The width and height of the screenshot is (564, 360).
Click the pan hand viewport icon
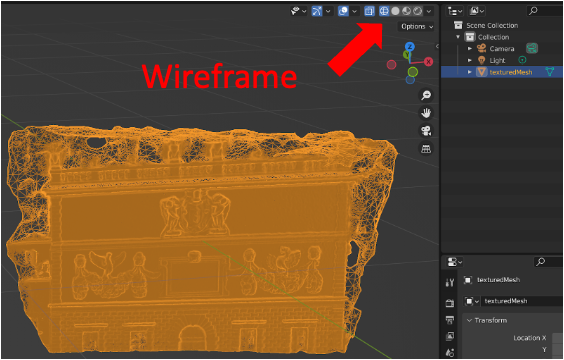[x=426, y=113]
